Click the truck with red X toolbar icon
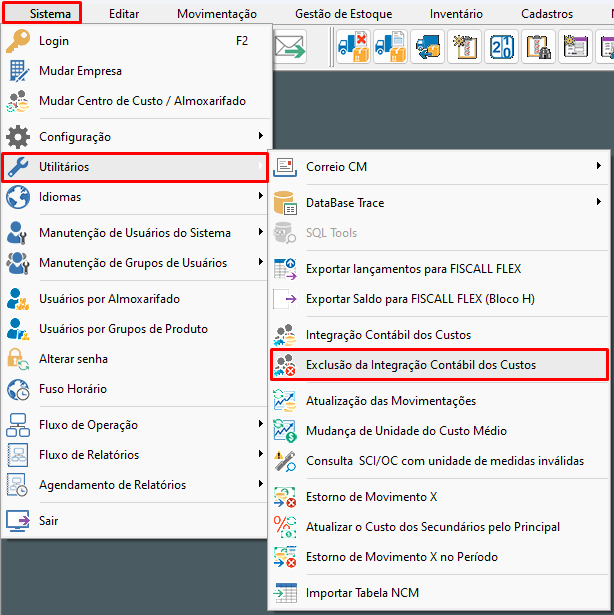This screenshot has height=615, width=614. point(353,47)
